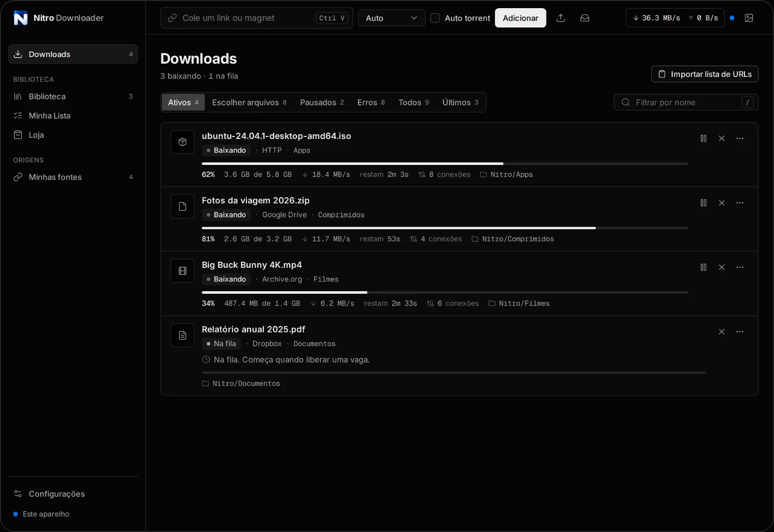The image size is (774, 532).
Task: Click the Fotos da viagem progress bar
Action: (445, 228)
